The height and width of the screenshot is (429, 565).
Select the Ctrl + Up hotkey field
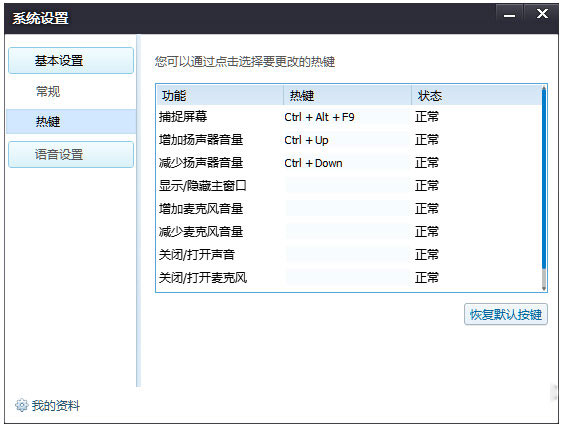tap(347, 140)
